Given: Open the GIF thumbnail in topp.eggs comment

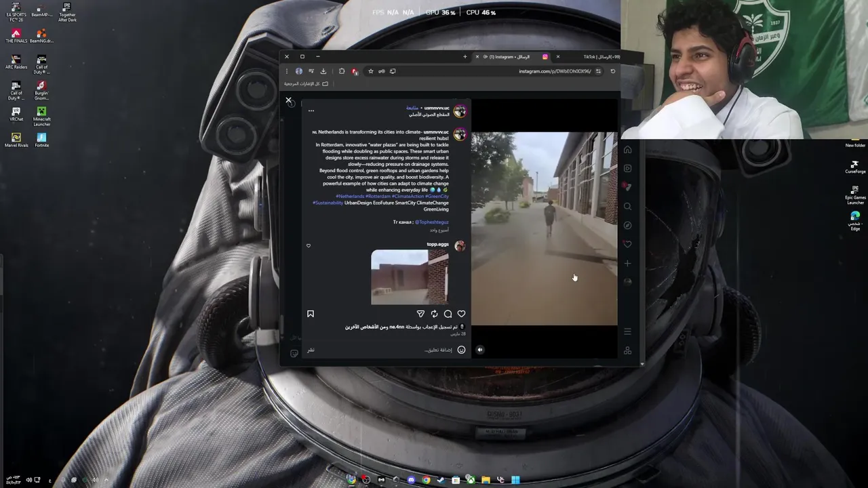Looking at the screenshot, I should [410, 277].
